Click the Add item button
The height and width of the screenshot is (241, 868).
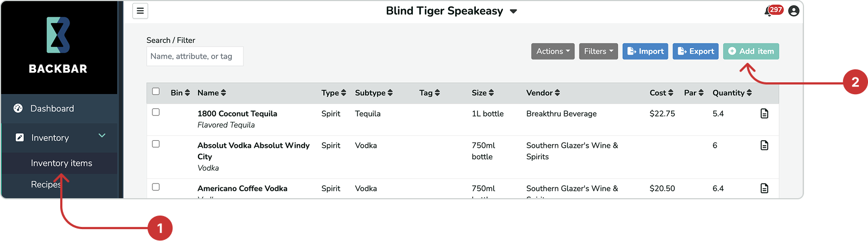(x=751, y=51)
